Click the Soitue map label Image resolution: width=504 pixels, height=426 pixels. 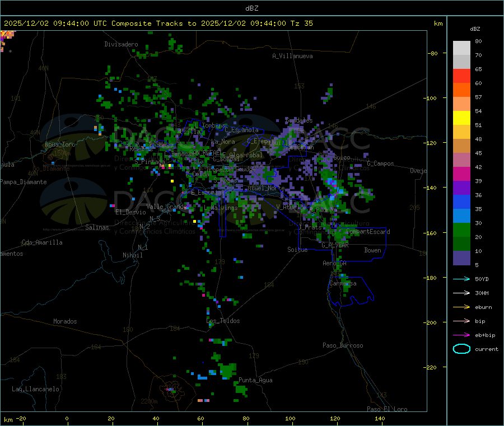pyautogui.click(x=297, y=249)
